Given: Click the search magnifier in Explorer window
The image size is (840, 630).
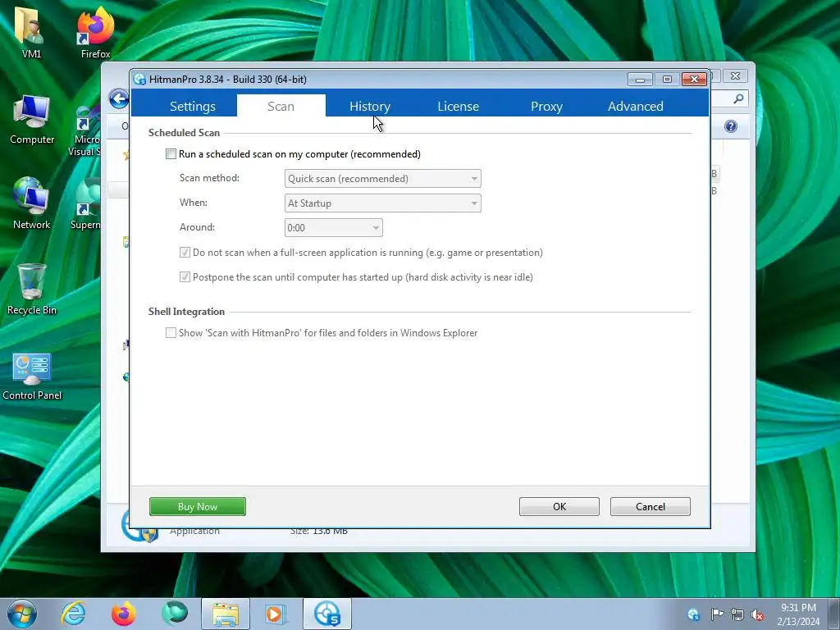Looking at the screenshot, I should click(738, 98).
